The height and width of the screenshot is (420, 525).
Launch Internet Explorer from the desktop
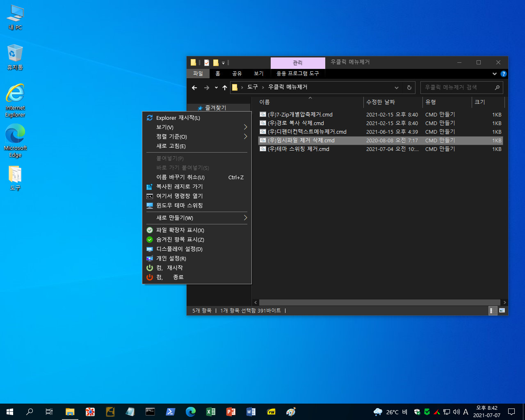pyautogui.click(x=15, y=100)
